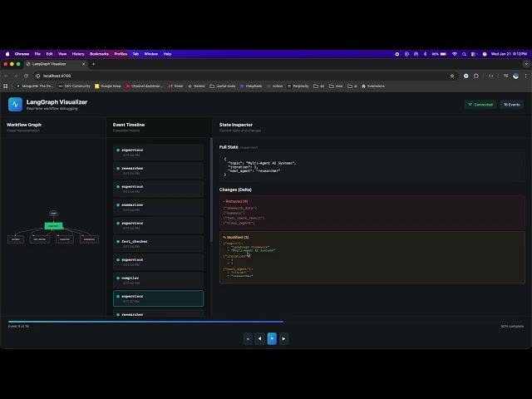Open the DeepSeek bookmark
This screenshot has height=399, width=532.
(x=251, y=86)
